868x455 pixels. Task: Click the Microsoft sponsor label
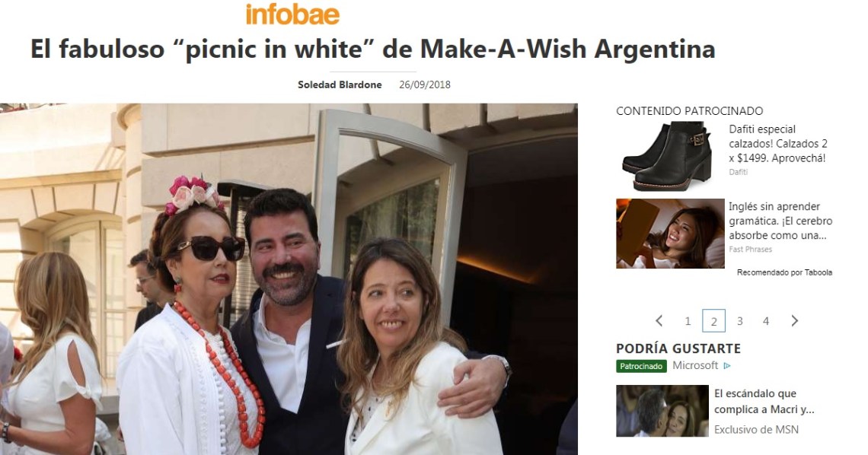(x=695, y=365)
